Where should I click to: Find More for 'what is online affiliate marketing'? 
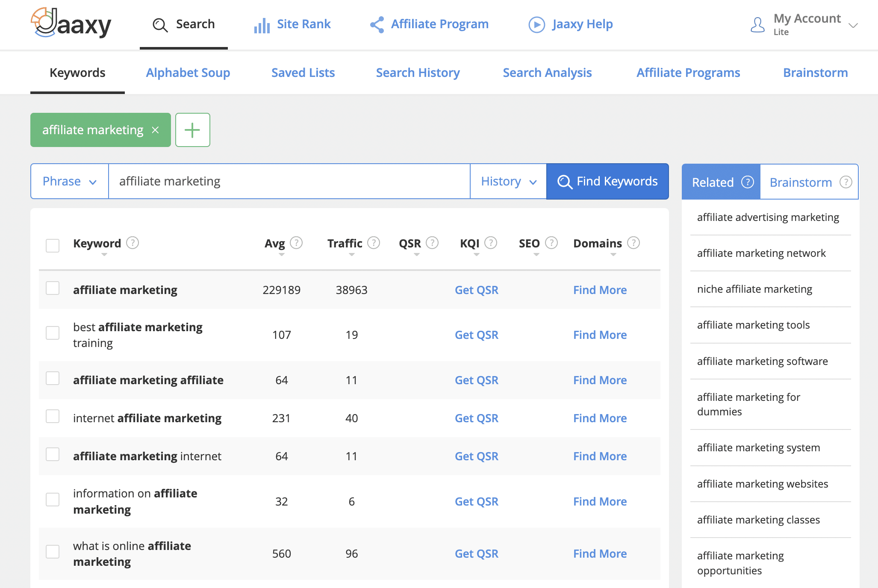[x=600, y=553]
